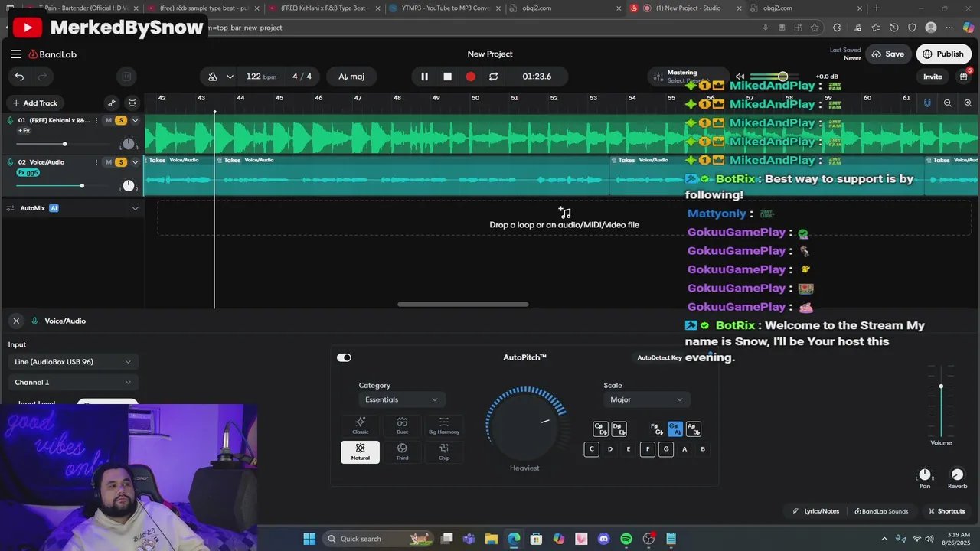Open the Line (AudioBox USB 96) input dropdown
The width and height of the screenshot is (980, 551).
point(73,362)
